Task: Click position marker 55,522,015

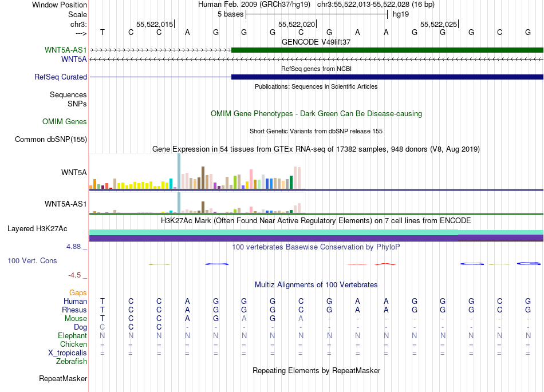Action: [155, 24]
